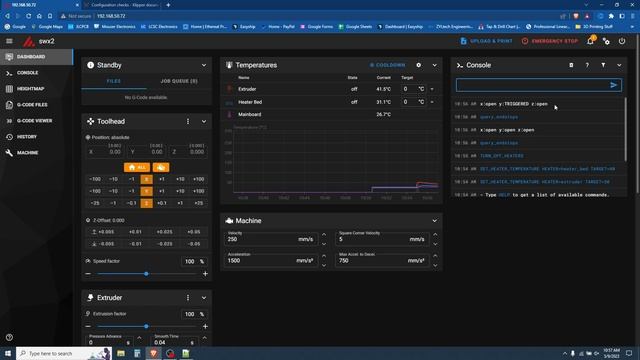Decrease Max Accel to Decel stepper
The height and width of the screenshot is (360, 640).
click(435, 265)
